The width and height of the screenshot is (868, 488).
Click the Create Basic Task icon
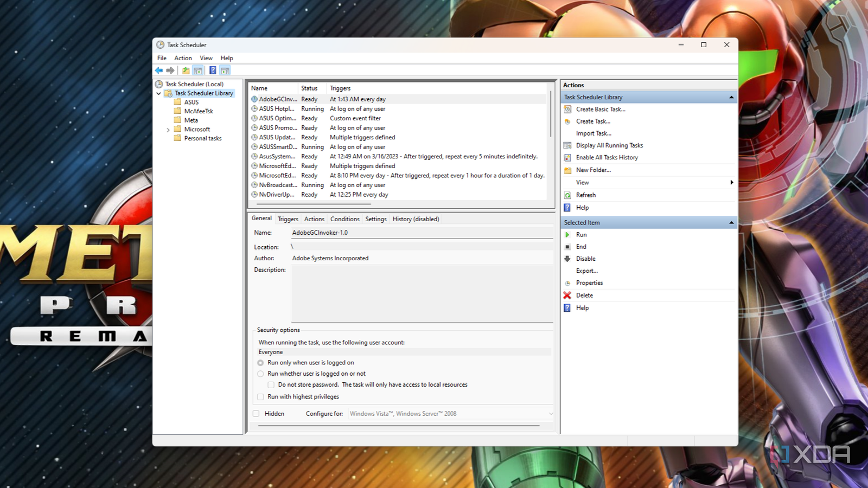point(567,109)
